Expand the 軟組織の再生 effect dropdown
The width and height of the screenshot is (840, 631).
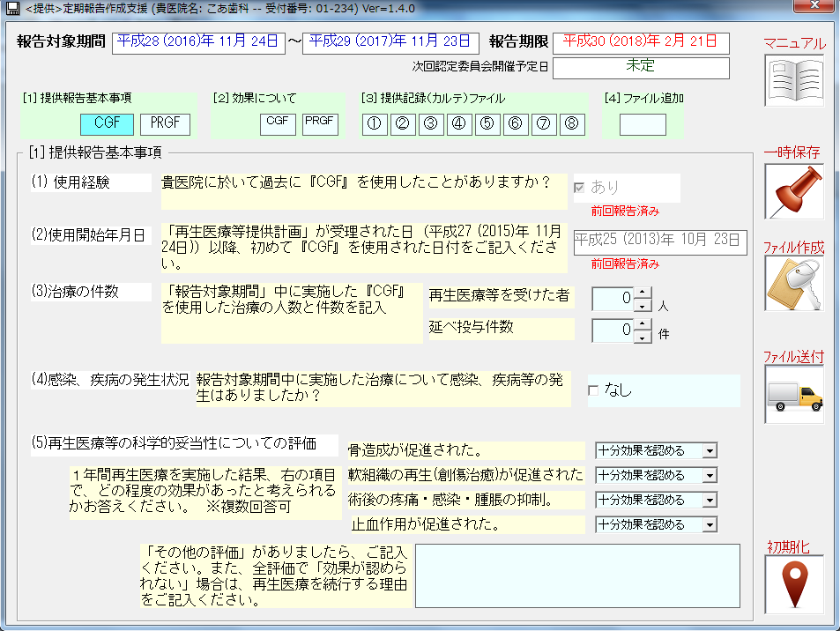tap(710, 476)
